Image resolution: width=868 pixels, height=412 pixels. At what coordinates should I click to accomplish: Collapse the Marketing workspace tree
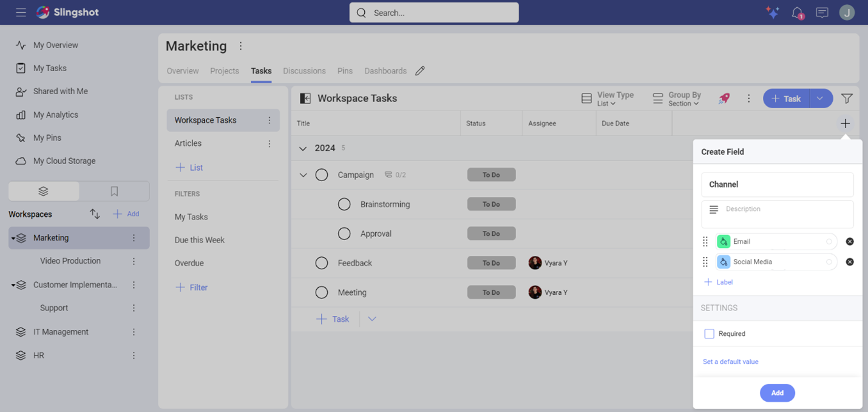pyautogui.click(x=13, y=238)
